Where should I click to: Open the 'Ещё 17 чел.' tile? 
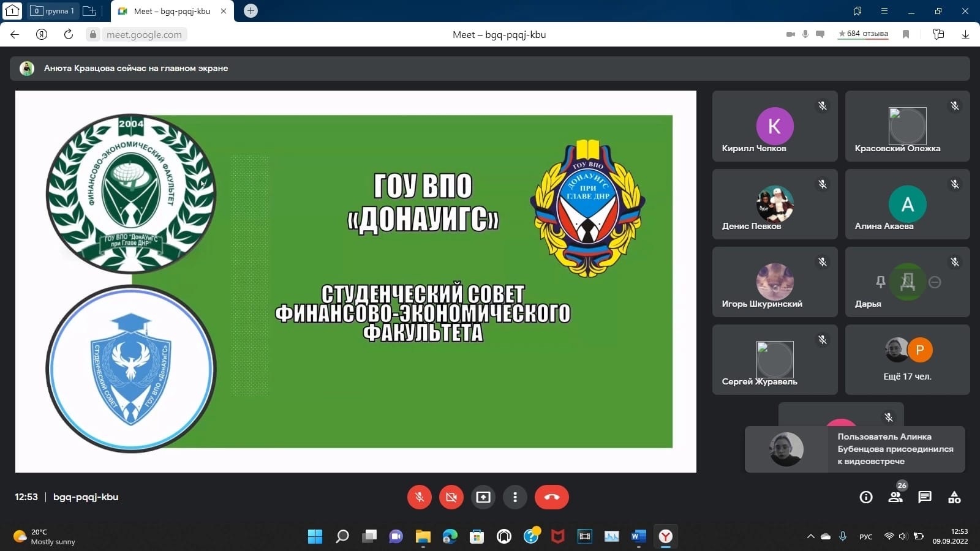tap(908, 359)
